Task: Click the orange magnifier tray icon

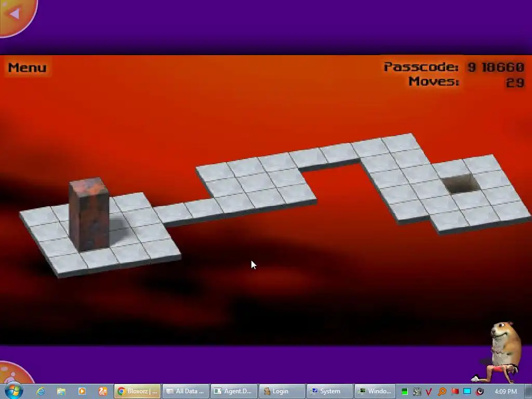Action: 442,392
